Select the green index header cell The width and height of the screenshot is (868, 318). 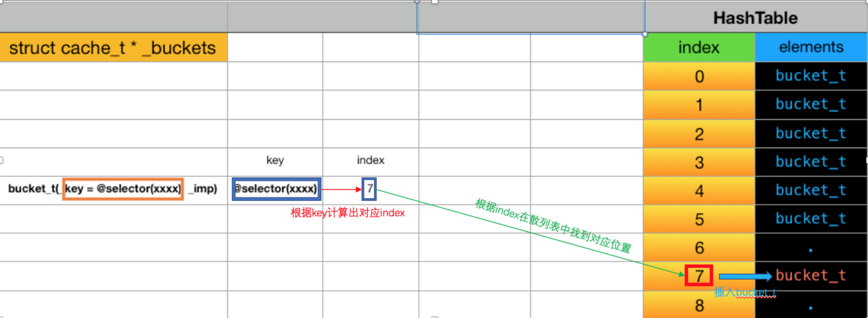pyautogui.click(x=699, y=48)
